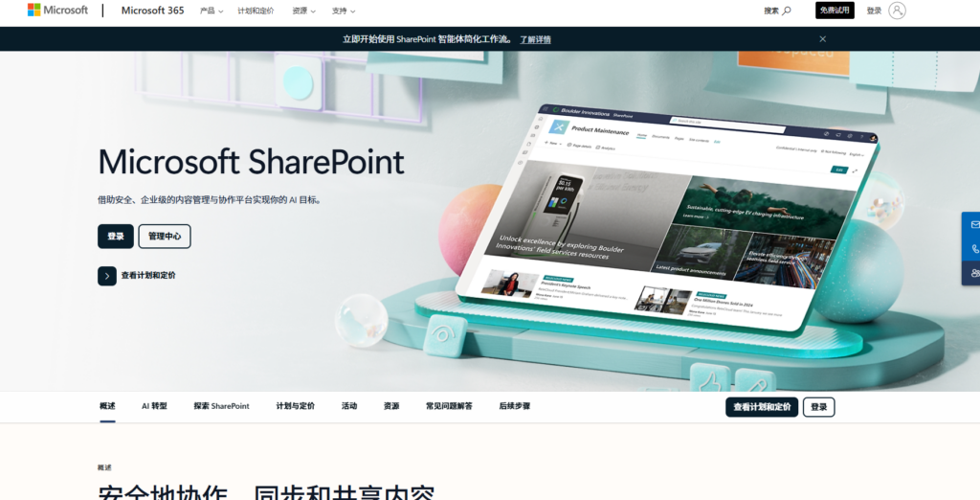Open the search magnifier icon
This screenshot has height=500, width=980.
(787, 11)
